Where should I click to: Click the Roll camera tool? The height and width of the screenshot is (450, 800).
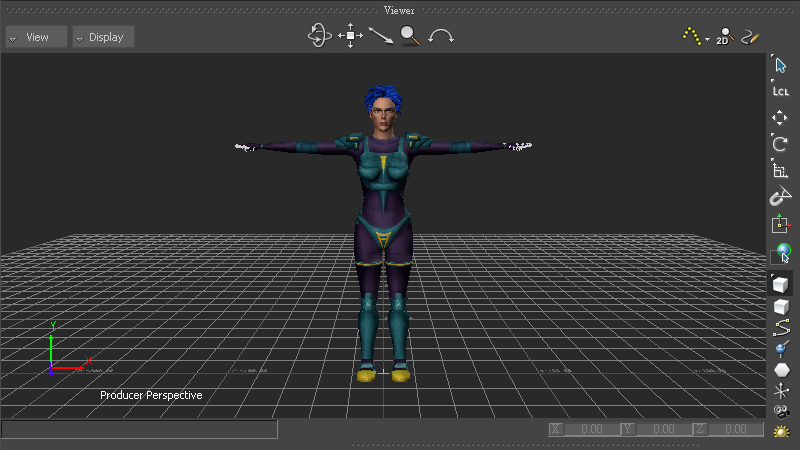[x=441, y=36]
